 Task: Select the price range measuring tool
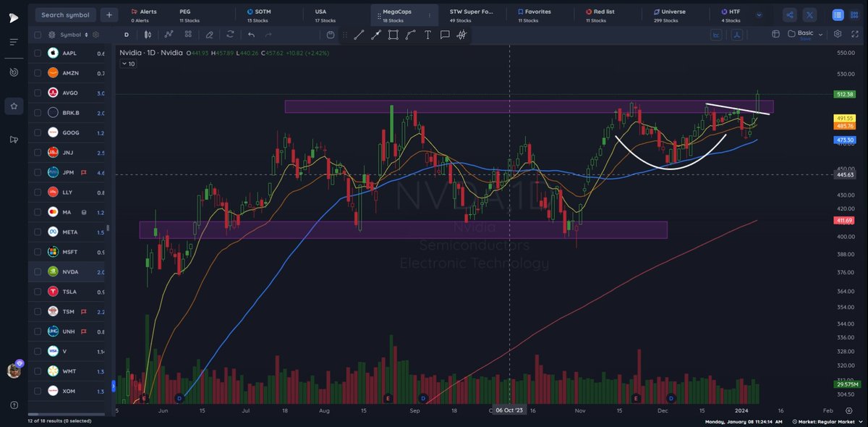pyautogui.click(x=461, y=35)
